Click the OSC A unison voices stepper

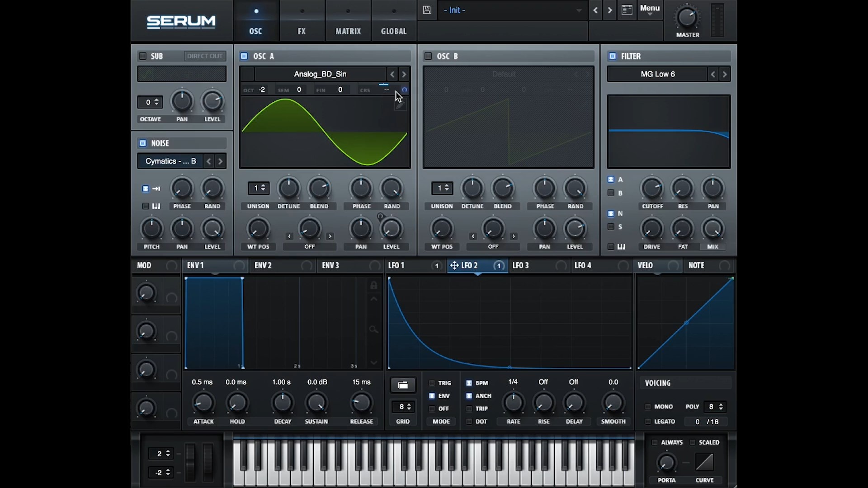point(259,188)
